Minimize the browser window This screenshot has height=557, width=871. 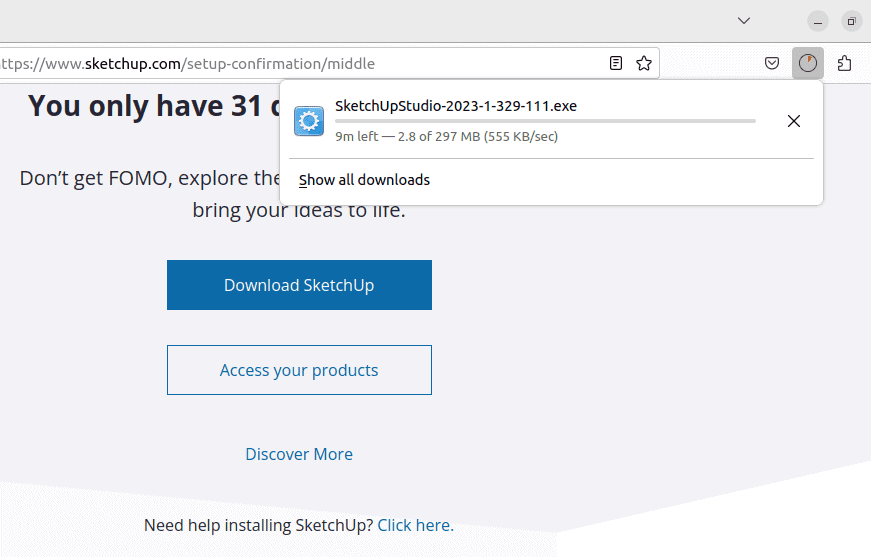818,22
